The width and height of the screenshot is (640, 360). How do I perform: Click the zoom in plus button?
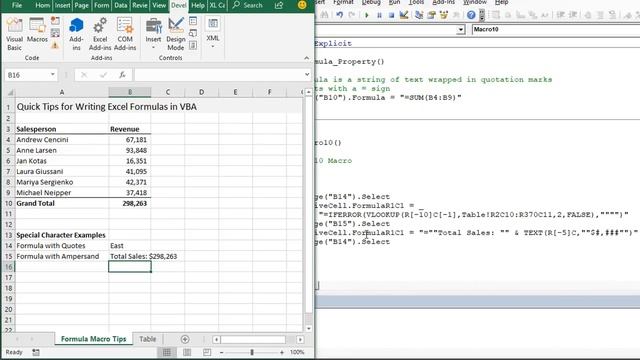[x=282, y=352]
